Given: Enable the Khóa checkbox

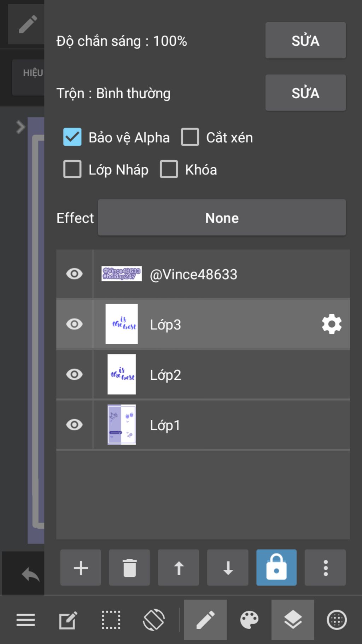Looking at the screenshot, I should pyautogui.click(x=169, y=169).
